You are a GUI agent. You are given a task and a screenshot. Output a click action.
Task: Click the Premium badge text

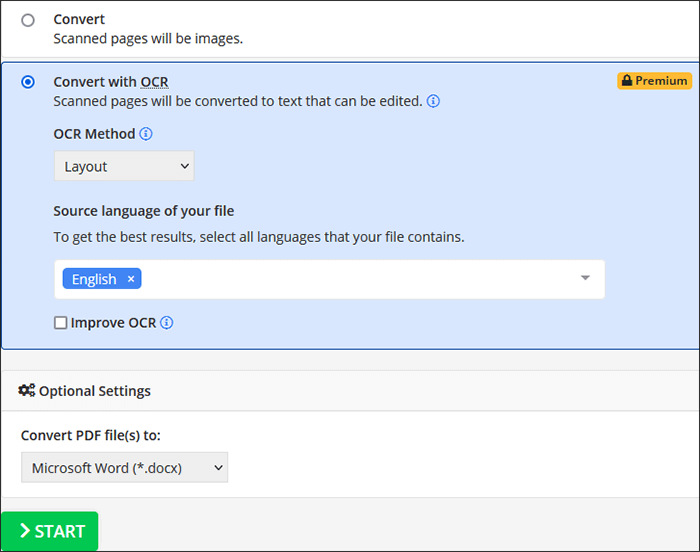[661, 81]
